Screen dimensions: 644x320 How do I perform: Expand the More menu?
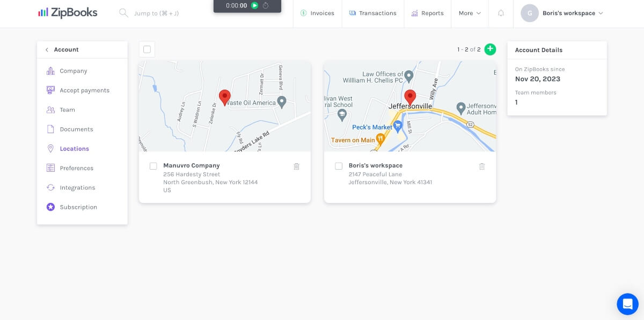point(470,13)
